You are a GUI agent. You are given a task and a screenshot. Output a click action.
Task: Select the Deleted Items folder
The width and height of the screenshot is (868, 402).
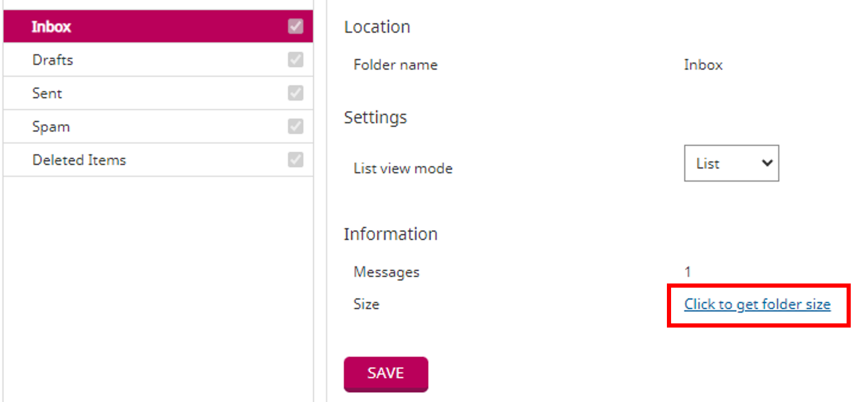click(x=79, y=160)
